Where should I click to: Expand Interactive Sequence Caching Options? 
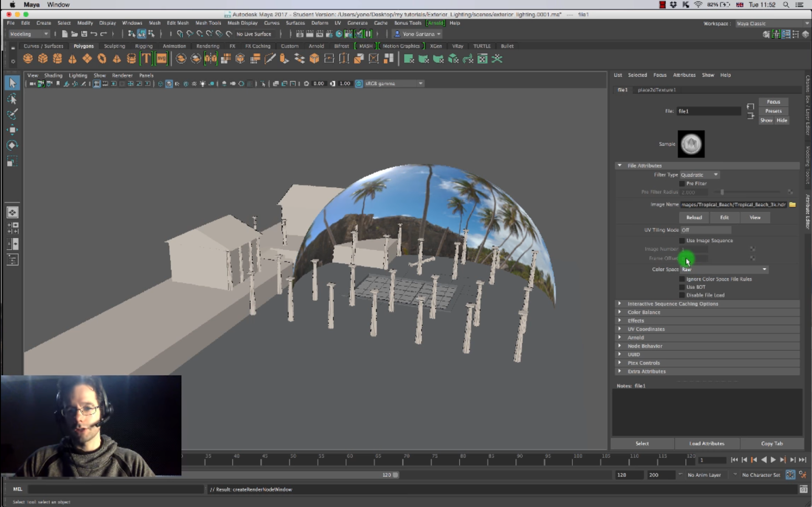point(620,304)
